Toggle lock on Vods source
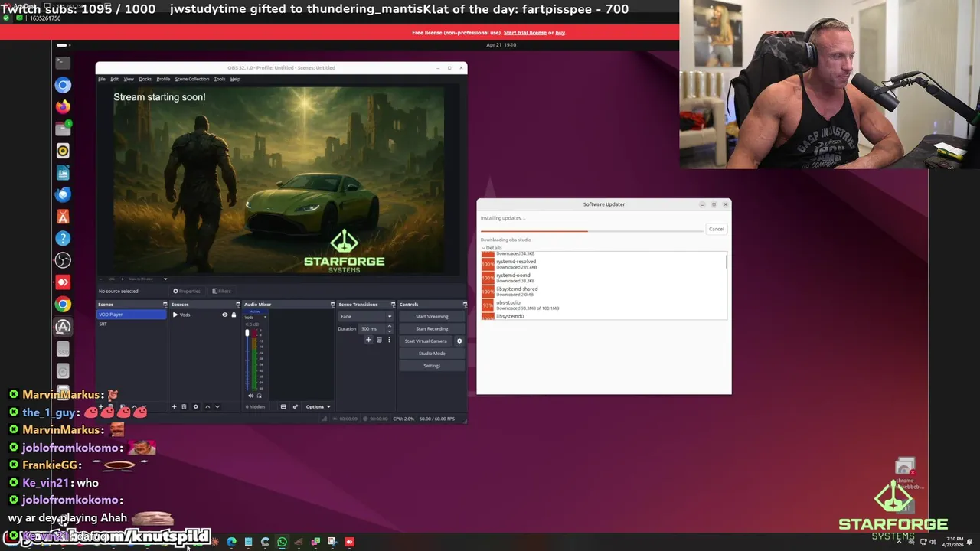The width and height of the screenshot is (980, 551). click(234, 315)
